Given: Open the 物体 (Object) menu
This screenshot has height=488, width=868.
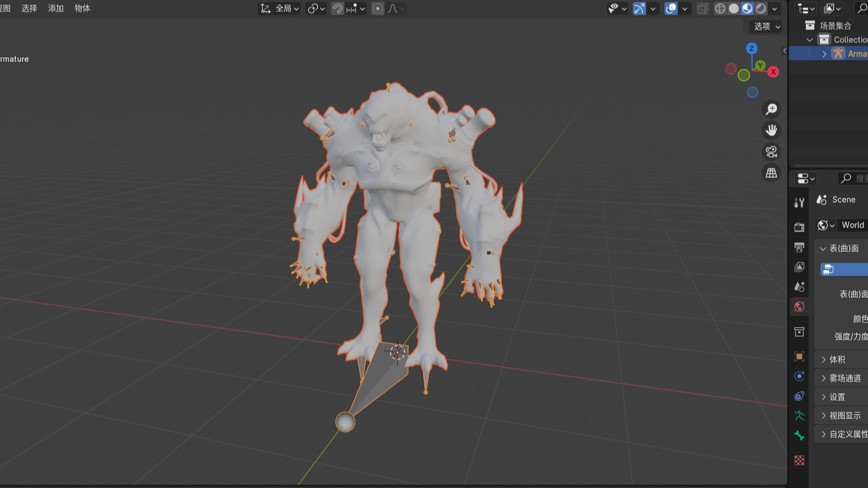Looking at the screenshot, I should tap(83, 8).
